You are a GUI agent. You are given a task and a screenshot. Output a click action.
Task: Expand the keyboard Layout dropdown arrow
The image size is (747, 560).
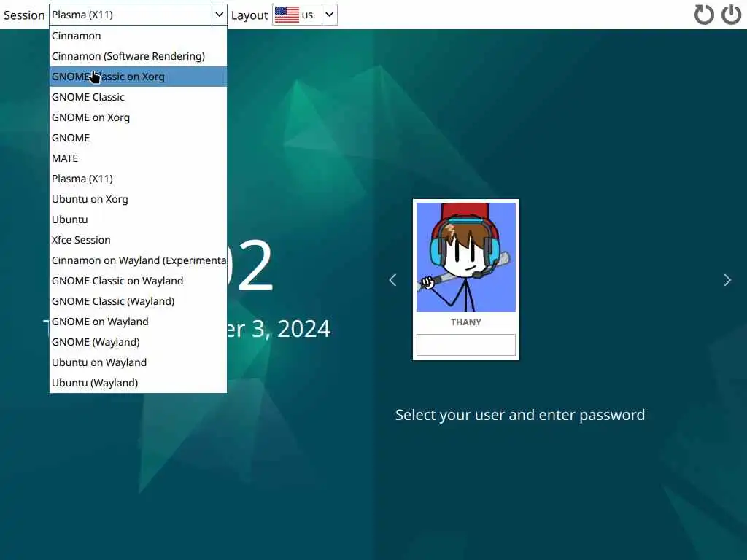click(329, 15)
